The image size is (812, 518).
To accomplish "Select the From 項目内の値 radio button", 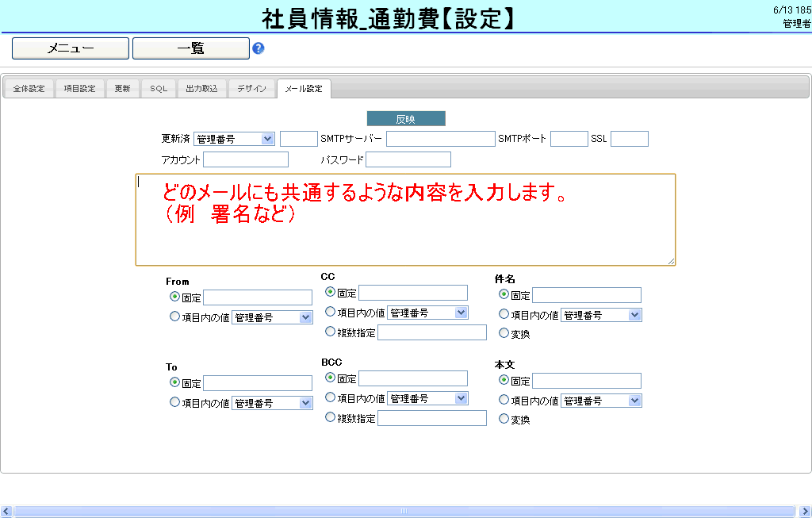I will [174, 317].
